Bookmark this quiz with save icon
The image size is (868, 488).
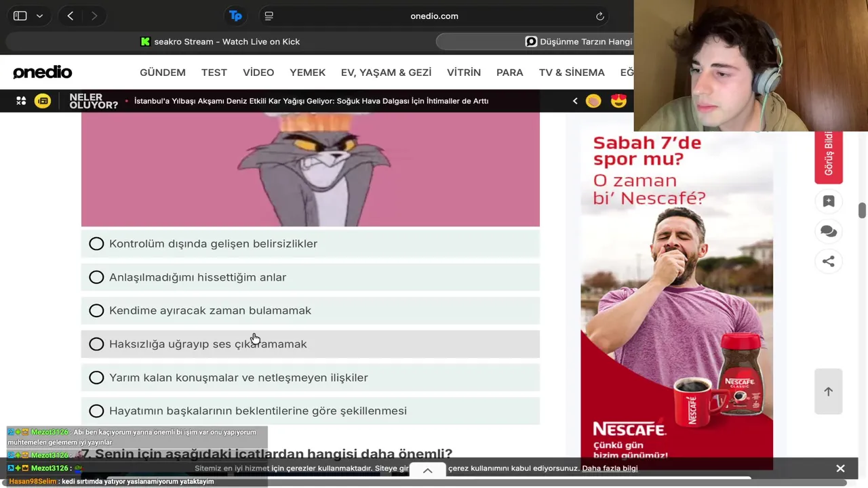829,201
